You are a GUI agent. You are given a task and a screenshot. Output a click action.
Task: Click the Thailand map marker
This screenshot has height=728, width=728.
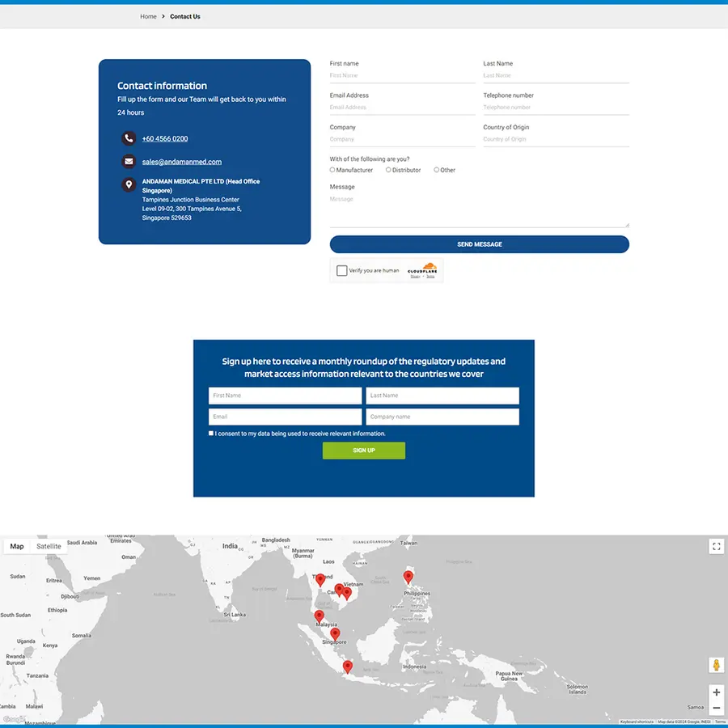point(320,579)
